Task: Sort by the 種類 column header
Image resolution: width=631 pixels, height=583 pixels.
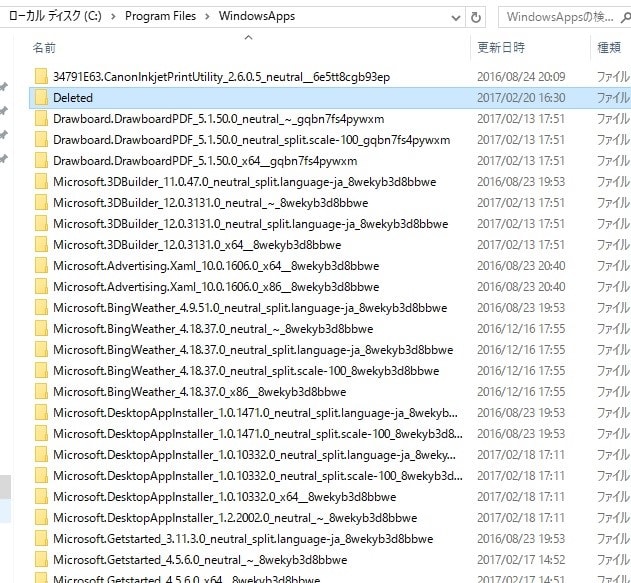Action: (609, 47)
